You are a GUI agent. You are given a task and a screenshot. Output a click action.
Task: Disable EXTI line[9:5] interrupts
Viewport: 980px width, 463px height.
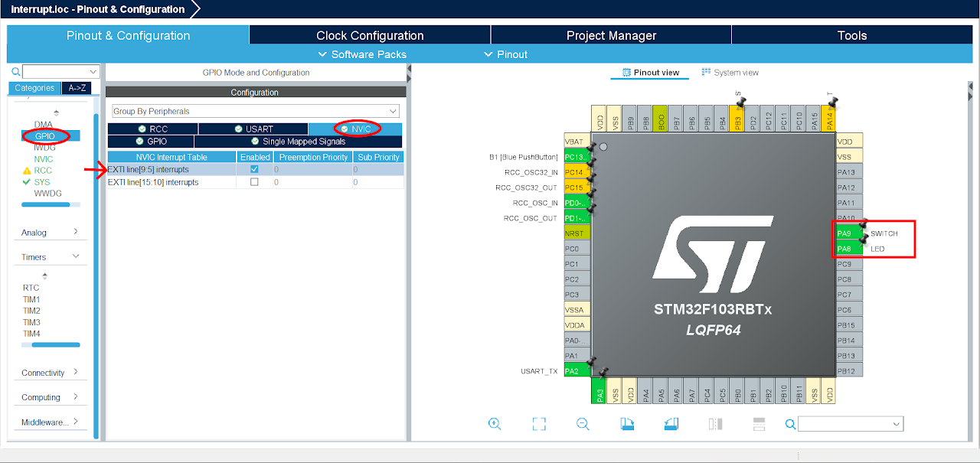point(255,168)
